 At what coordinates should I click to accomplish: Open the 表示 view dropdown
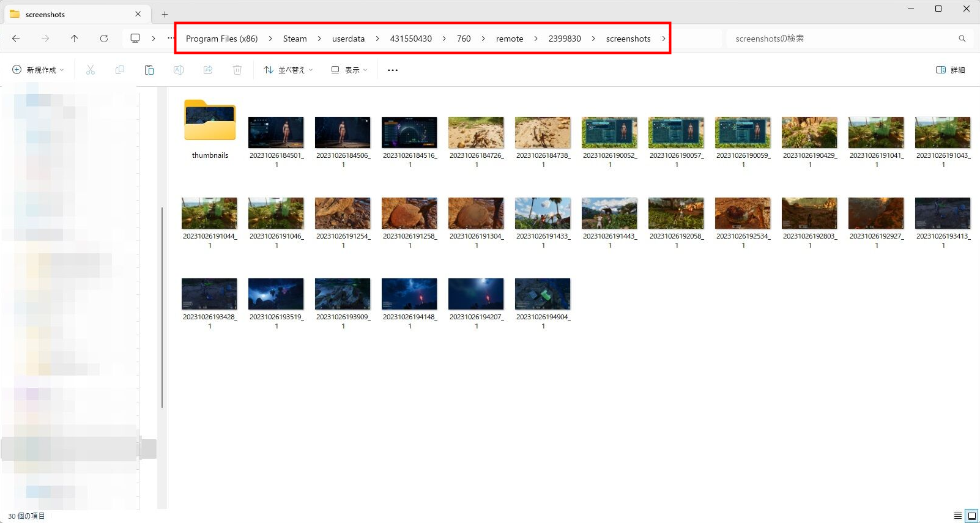(x=349, y=70)
